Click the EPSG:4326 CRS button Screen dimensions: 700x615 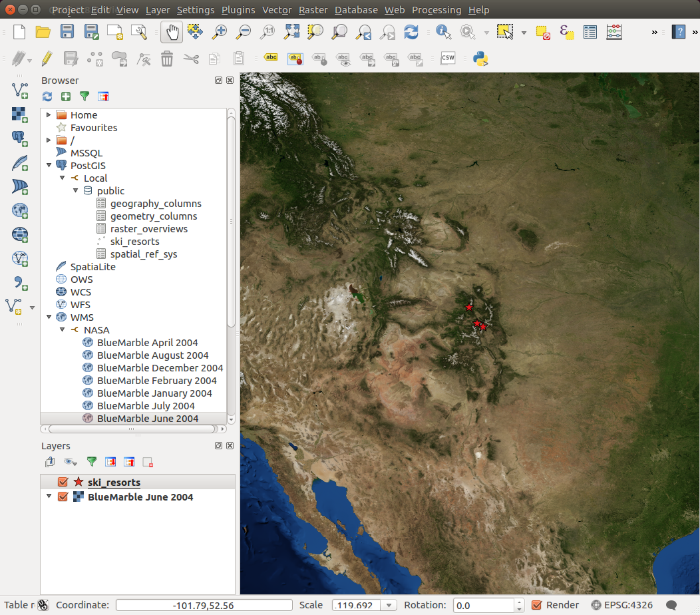pos(622,605)
